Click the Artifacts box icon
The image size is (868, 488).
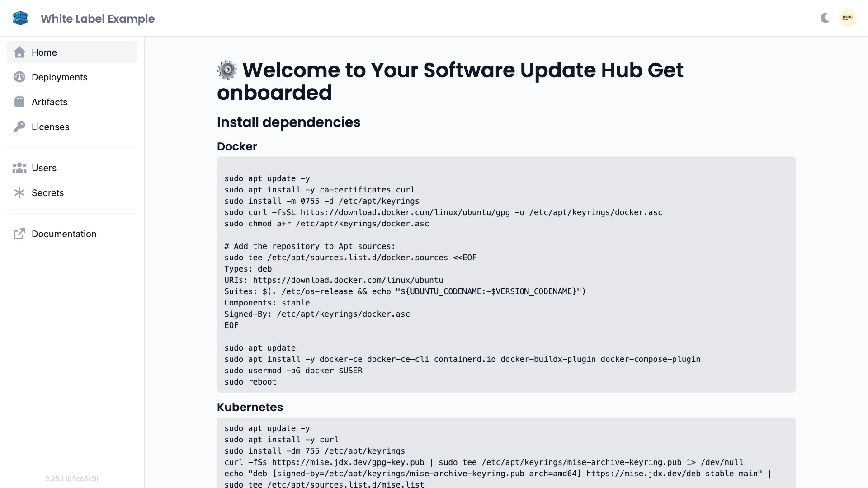[x=19, y=102]
